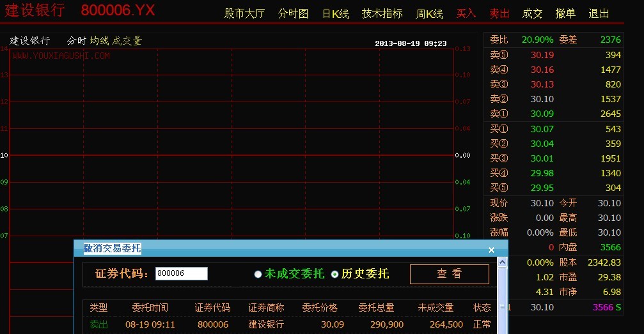
Task: Click buy-3 price 30.01
Action: (542, 158)
